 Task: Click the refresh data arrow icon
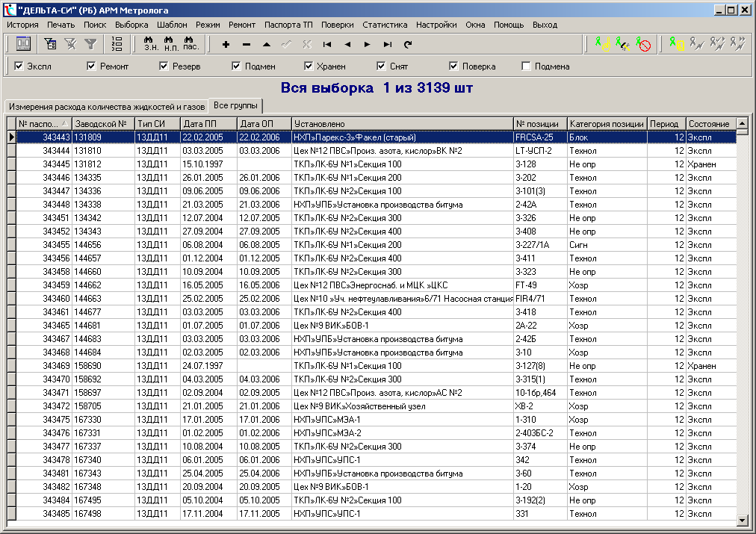coord(408,45)
